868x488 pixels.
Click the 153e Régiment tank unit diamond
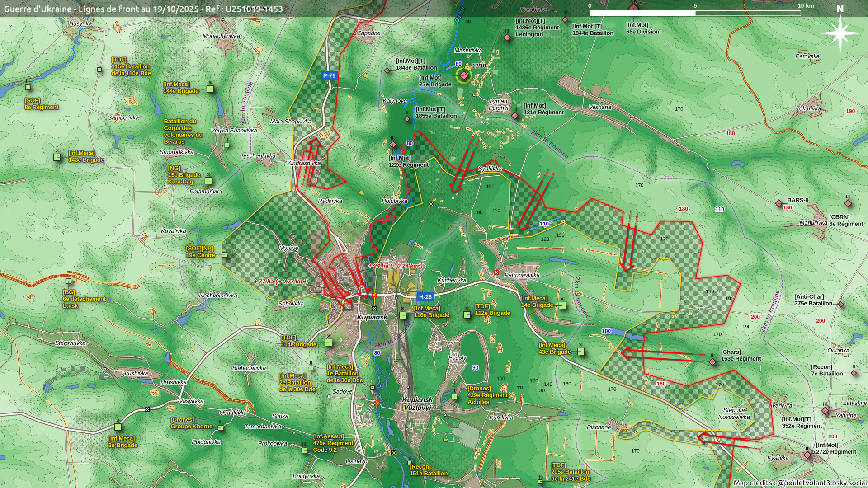(712, 362)
